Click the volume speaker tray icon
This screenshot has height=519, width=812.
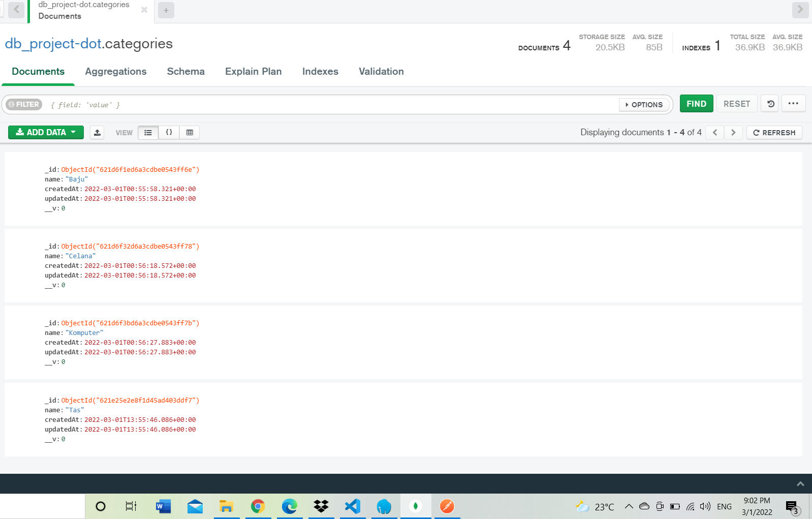pos(705,506)
